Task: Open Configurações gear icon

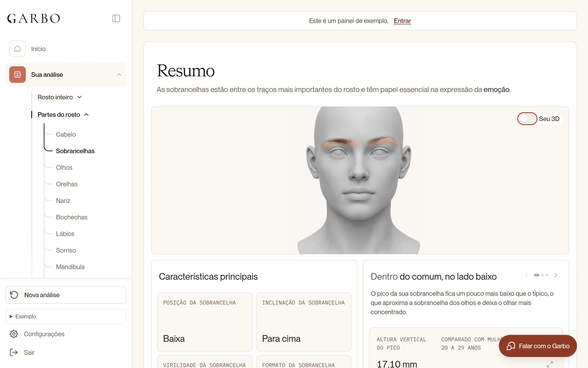Action: [x=14, y=334]
